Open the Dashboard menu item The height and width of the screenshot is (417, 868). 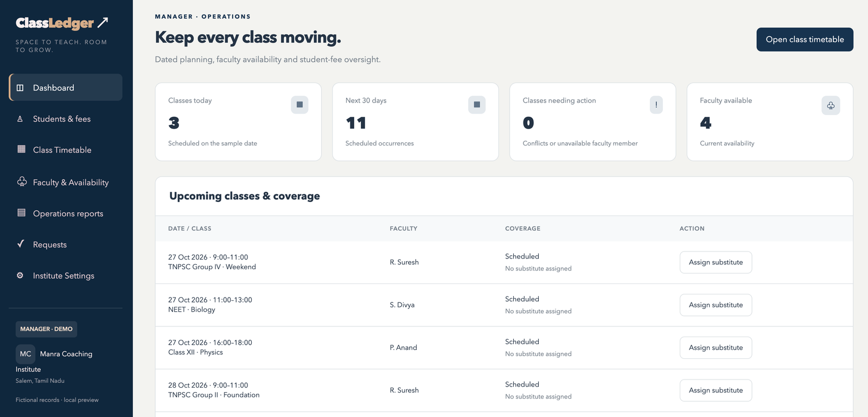click(66, 87)
